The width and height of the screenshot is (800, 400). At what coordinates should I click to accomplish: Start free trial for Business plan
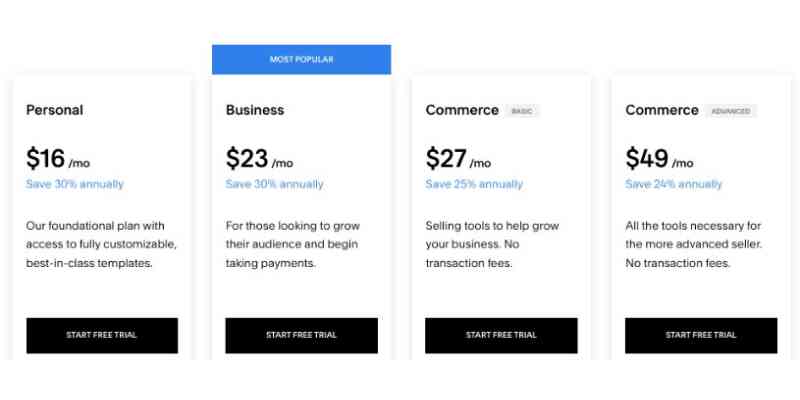coord(301,335)
